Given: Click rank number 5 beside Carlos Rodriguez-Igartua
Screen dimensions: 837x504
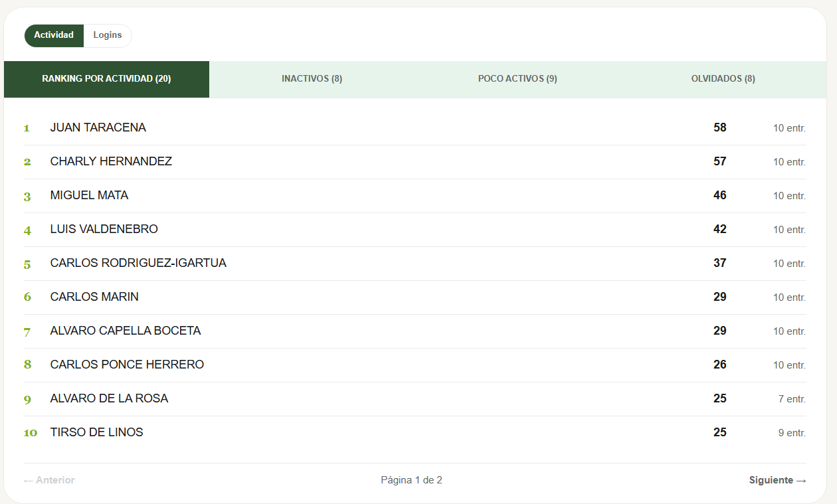Looking at the screenshot, I should [x=27, y=264].
